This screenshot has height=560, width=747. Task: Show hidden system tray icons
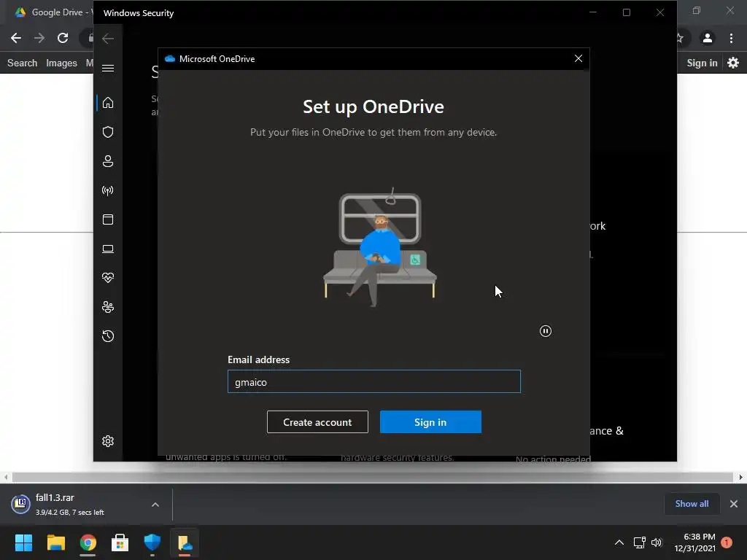pos(619,542)
